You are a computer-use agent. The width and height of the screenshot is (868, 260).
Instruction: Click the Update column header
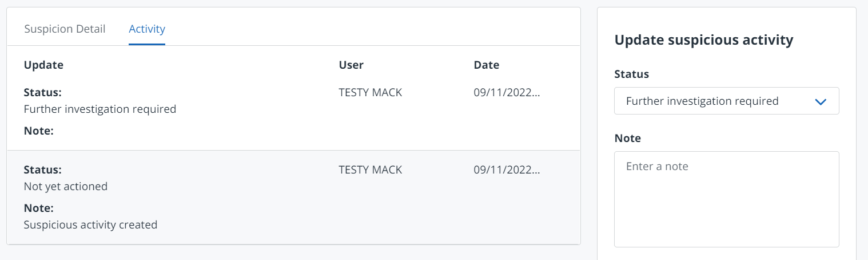(43, 65)
